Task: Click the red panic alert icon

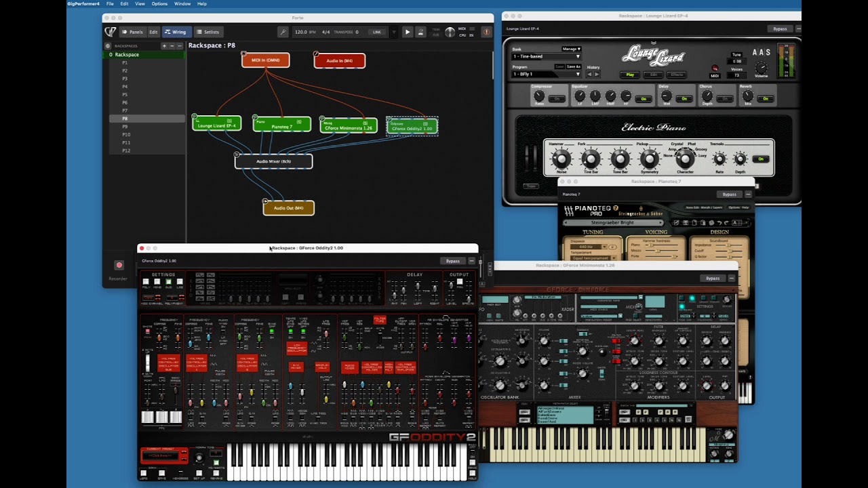Action: pyautogui.click(x=486, y=32)
